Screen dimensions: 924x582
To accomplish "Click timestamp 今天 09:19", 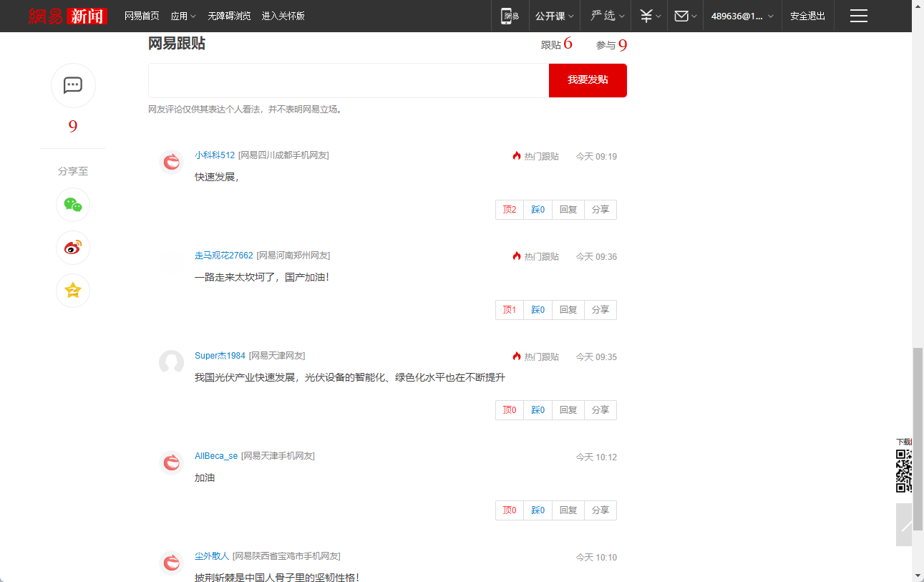I will tap(596, 156).
